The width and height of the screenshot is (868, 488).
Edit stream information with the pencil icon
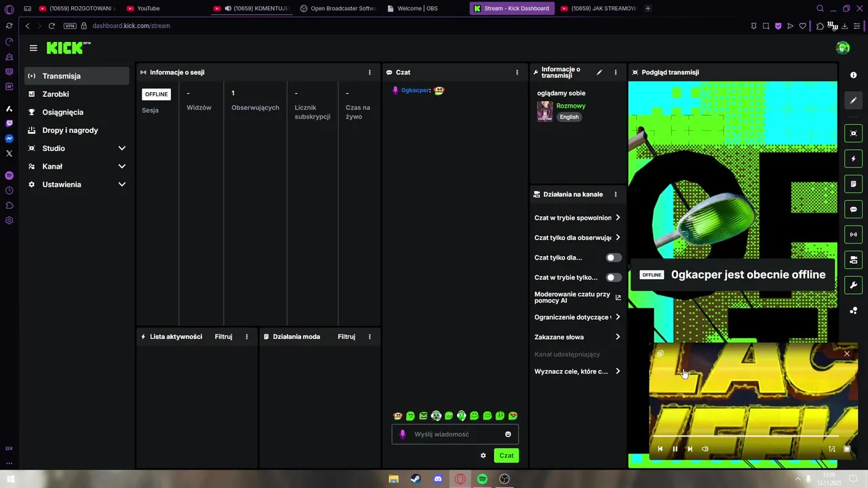(599, 73)
